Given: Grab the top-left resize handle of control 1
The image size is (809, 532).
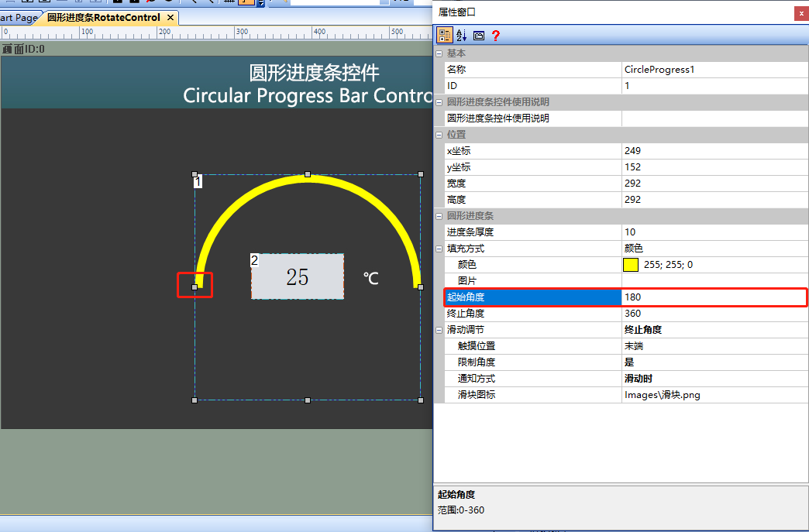Looking at the screenshot, I should coord(195,174).
